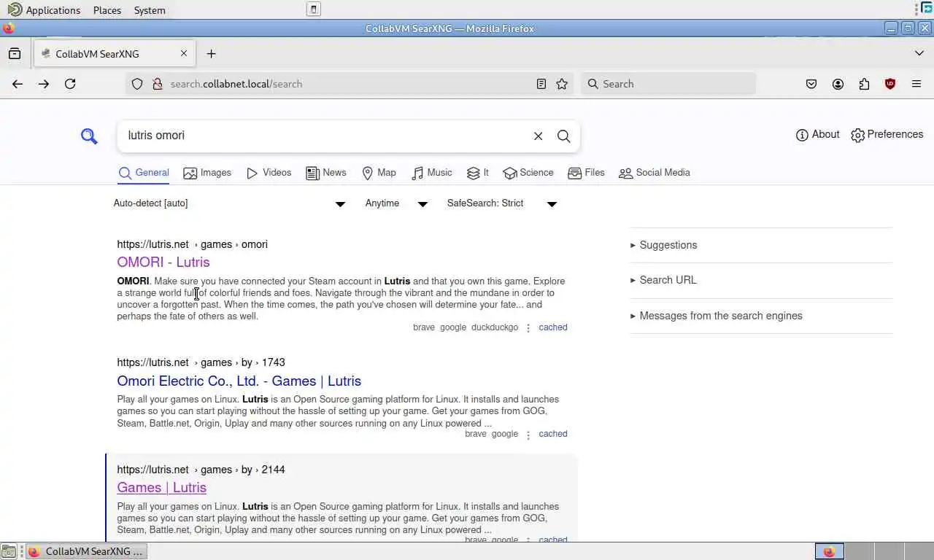Image resolution: width=934 pixels, height=560 pixels.
Task: Open Firefox account menu
Action: click(838, 84)
